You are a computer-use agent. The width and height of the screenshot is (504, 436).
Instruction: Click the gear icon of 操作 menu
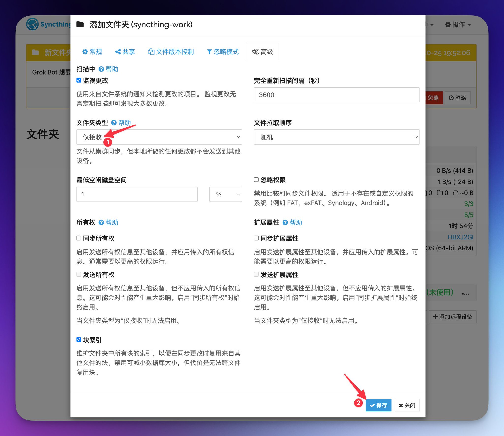point(448,24)
